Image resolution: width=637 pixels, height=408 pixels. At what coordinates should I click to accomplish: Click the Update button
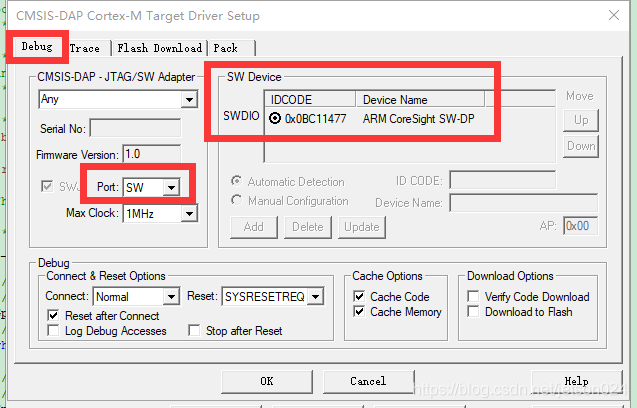tap(362, 227)
